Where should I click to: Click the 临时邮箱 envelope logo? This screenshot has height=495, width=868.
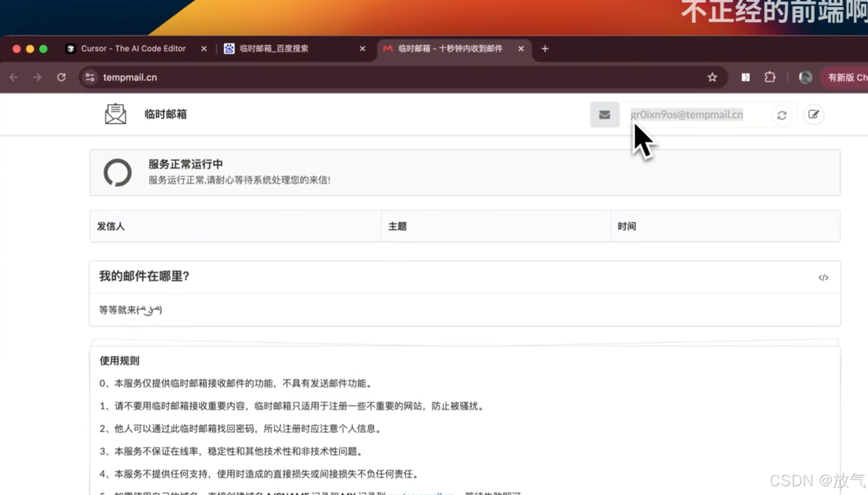pyautogui.click(x=116, y=114)
